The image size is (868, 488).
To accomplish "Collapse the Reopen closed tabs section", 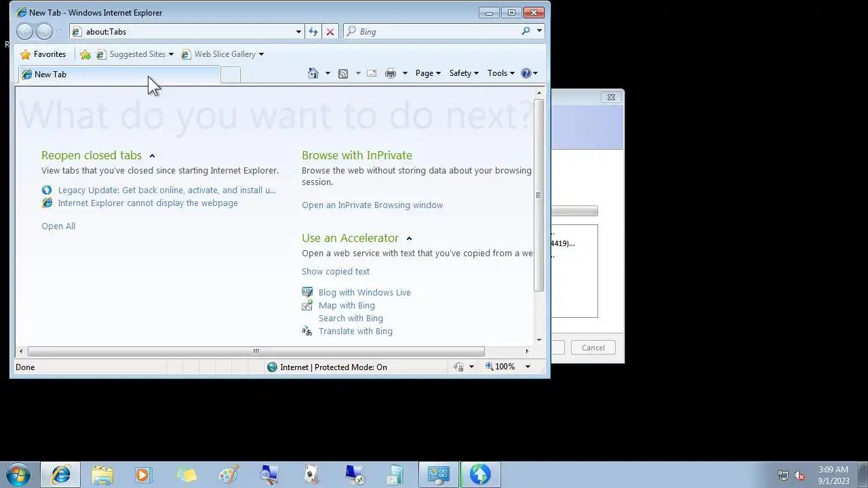I will (x=152, y=156).
